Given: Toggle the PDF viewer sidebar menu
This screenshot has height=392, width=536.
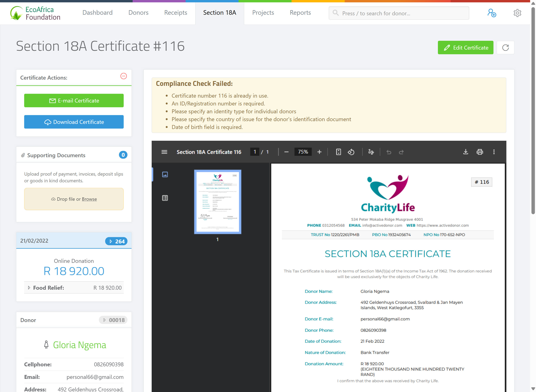Looking at the screenshot, I should (164, 152).
